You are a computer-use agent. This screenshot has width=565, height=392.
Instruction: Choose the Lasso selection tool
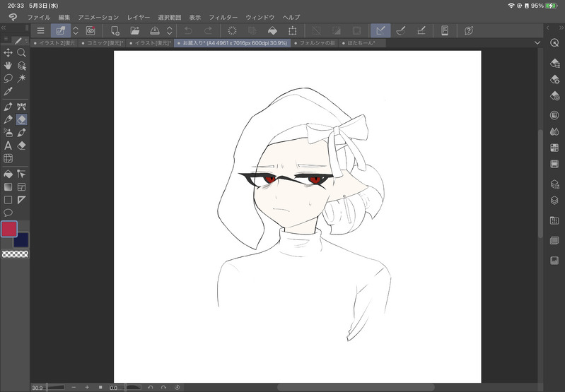pos(8,78)
